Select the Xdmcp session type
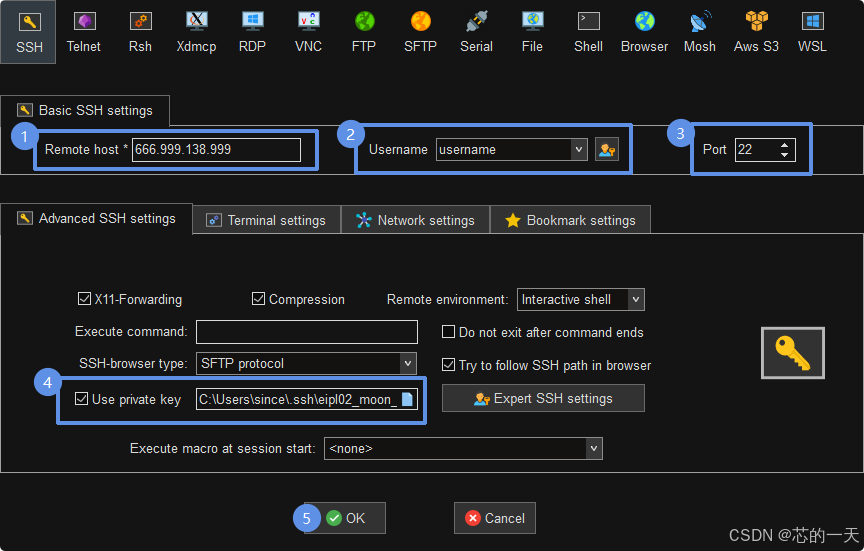The width and height of the screenshot is (864, 551). [x=196, y=32]
